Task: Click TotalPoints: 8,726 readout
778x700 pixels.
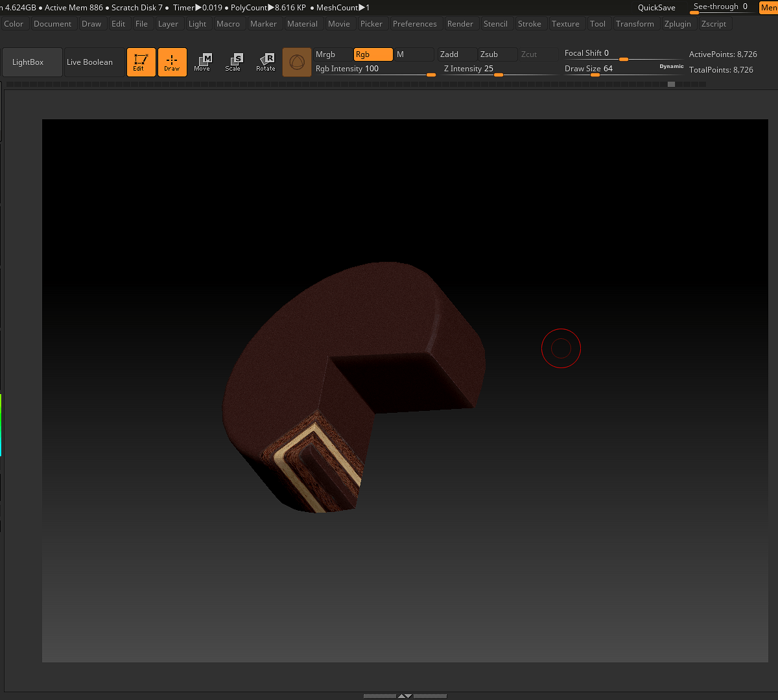Action: tap(721, 69)
